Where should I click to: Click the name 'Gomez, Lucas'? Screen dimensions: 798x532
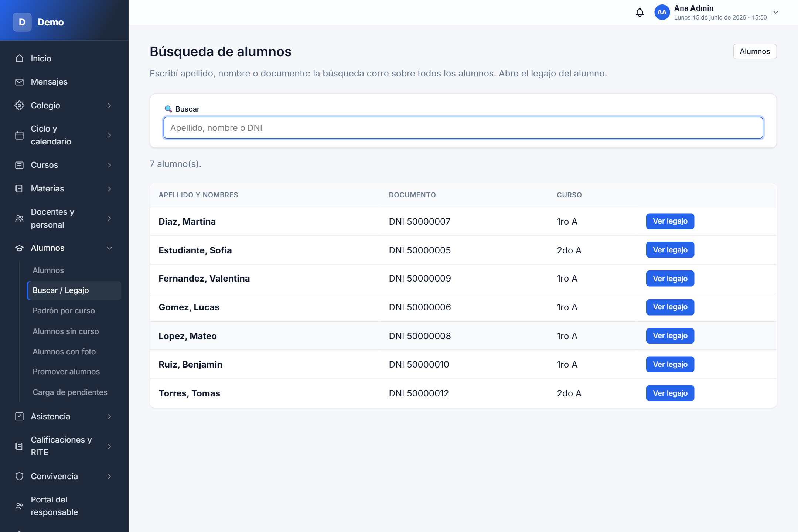click(189, 307)
